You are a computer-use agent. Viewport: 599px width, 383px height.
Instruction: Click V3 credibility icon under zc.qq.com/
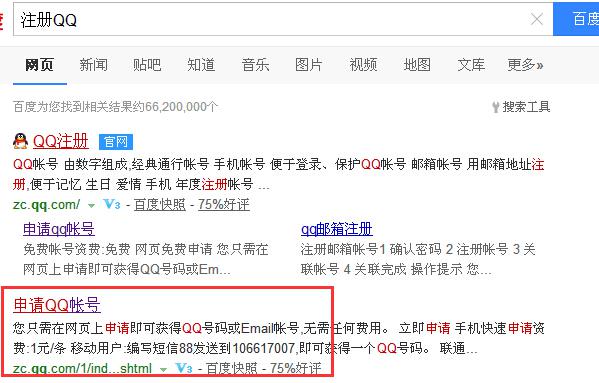coord(112,204)
